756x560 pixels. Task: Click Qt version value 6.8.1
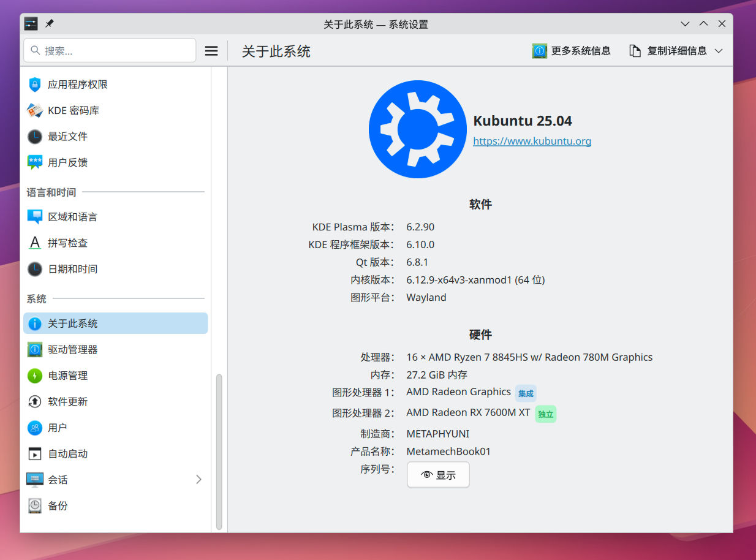pyautogui.click(x=417, y=262)
